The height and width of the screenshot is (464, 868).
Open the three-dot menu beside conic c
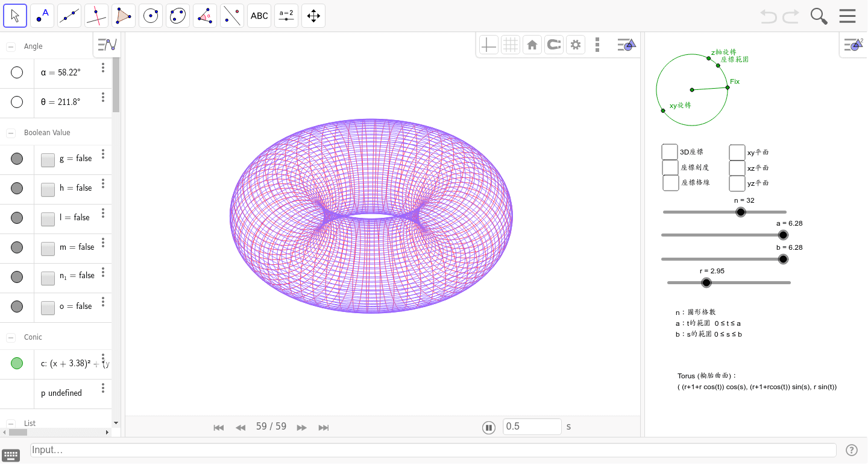click(103, 358)
